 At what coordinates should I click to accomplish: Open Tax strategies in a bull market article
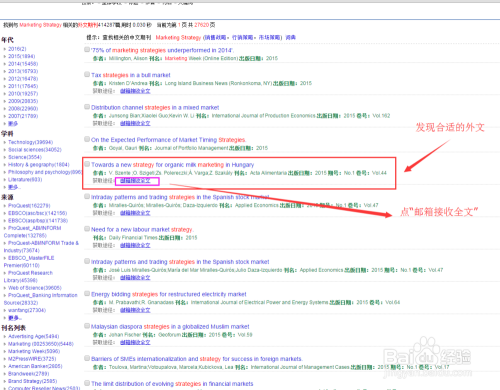pyautogui.click(x=131, y=75)
